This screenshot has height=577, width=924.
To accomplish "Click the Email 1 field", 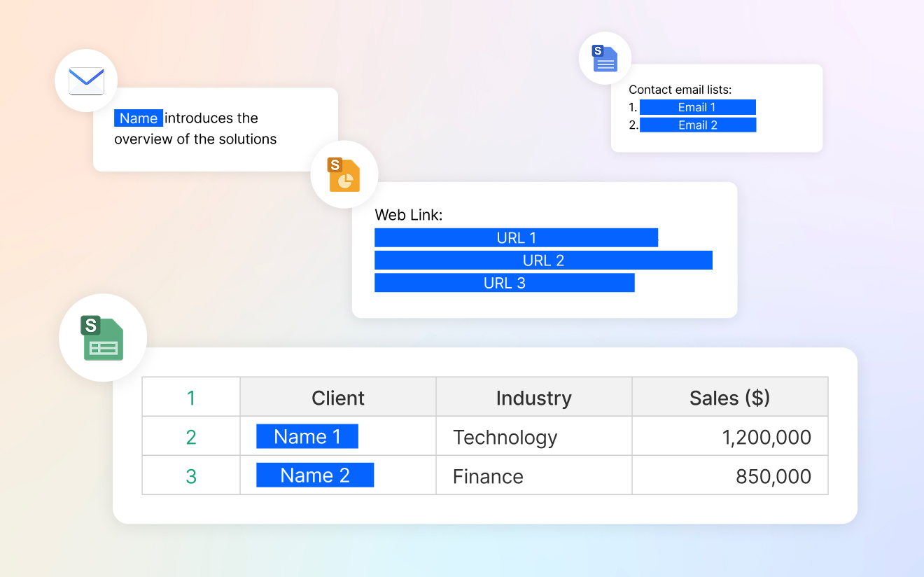I will click(x=698, y=106).
